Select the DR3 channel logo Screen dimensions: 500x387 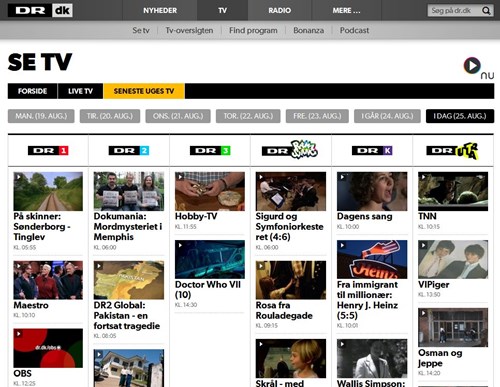[x=210, y=151]
